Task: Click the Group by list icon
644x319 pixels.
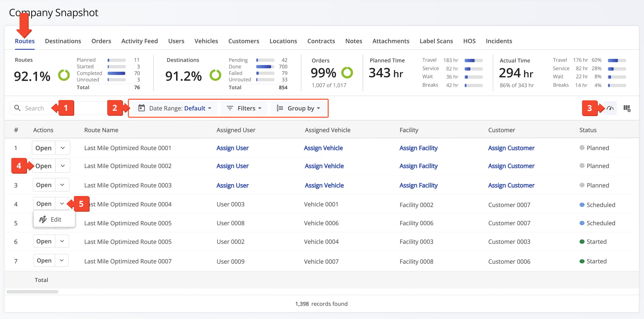Action: pyautogui.click(x=280, y=108)
